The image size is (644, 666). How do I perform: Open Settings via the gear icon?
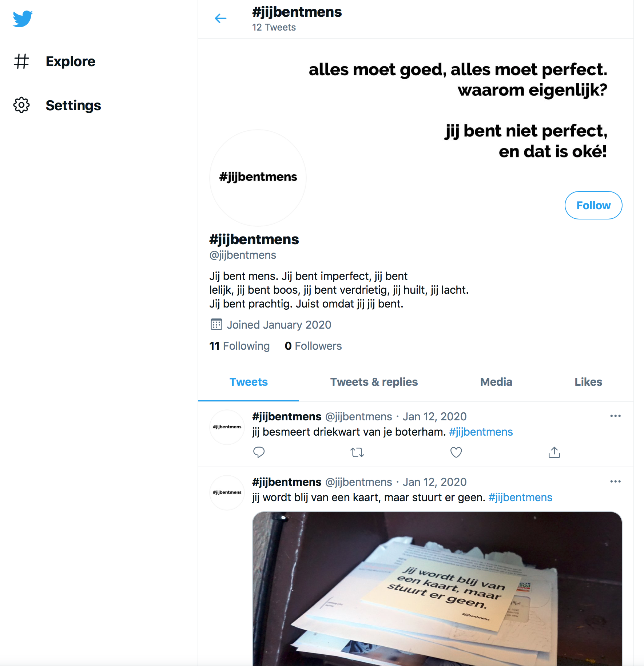click(21, 105)
